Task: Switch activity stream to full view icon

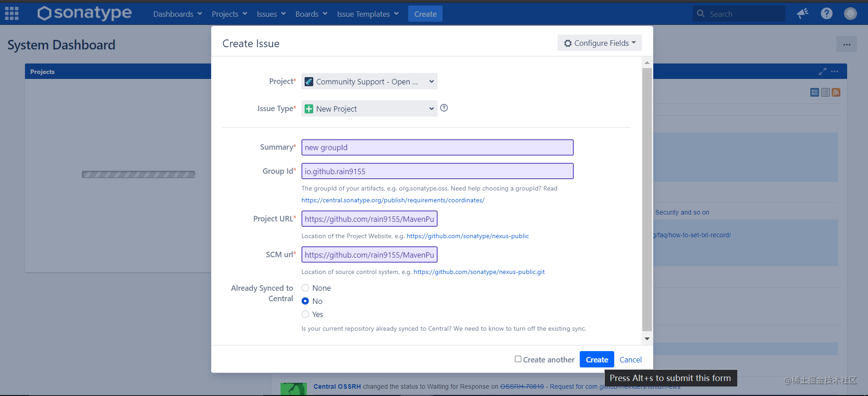Action: point(814,93)
